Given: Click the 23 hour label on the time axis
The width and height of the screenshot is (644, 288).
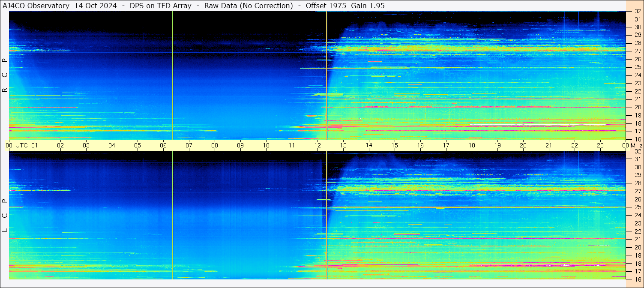Looking at the screenshot, I should [x=600, y=145].
